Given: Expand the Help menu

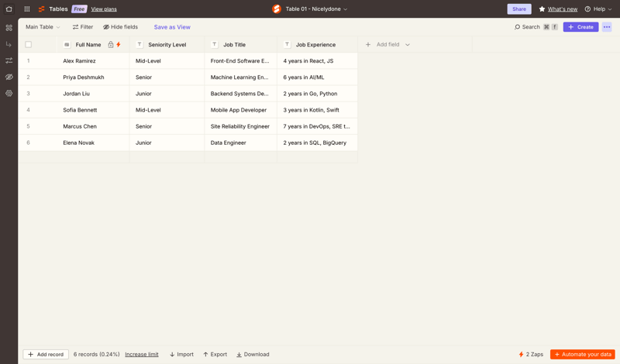Looking at the screenshot, I should coord(598,9).
